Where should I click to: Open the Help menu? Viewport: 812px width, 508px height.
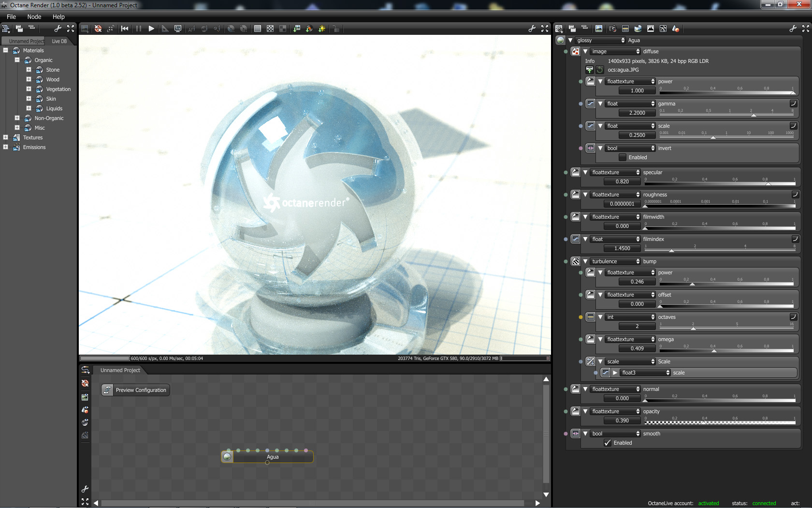tap(58, 16)
